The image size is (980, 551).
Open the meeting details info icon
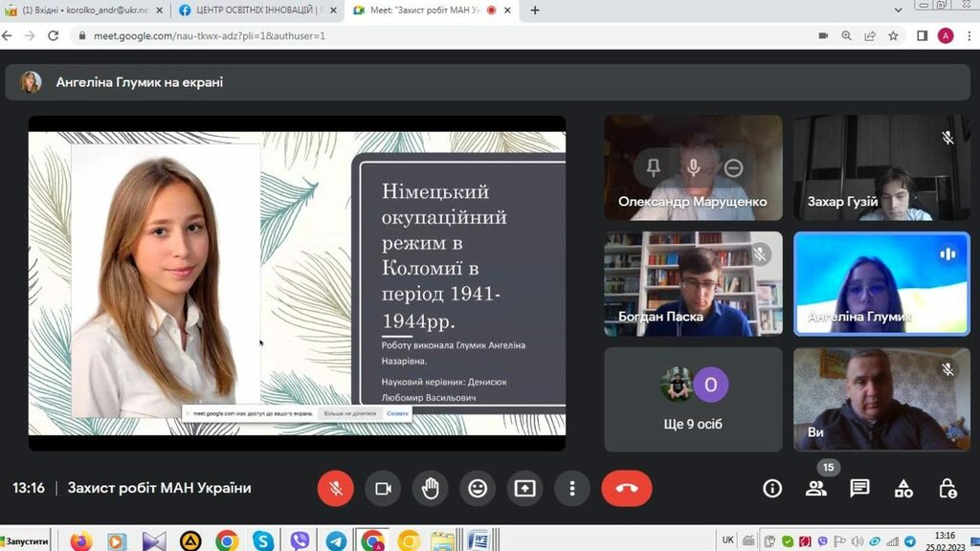771,489
